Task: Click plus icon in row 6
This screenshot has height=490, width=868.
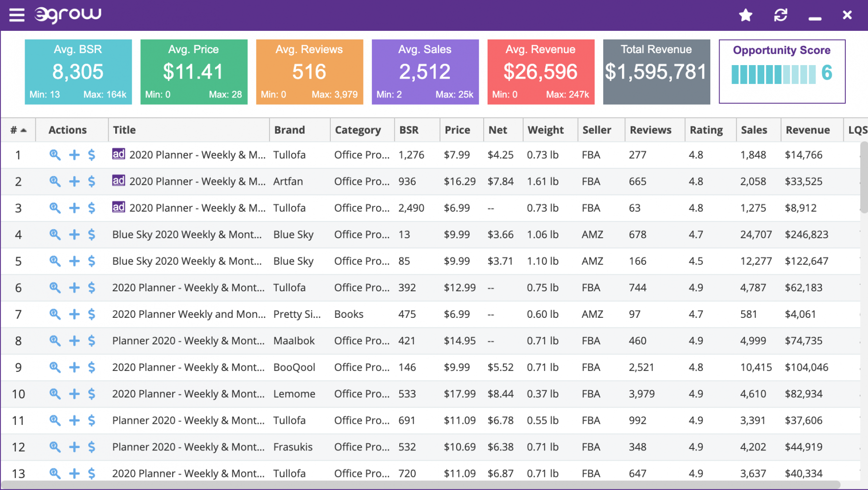Action: 74,287
